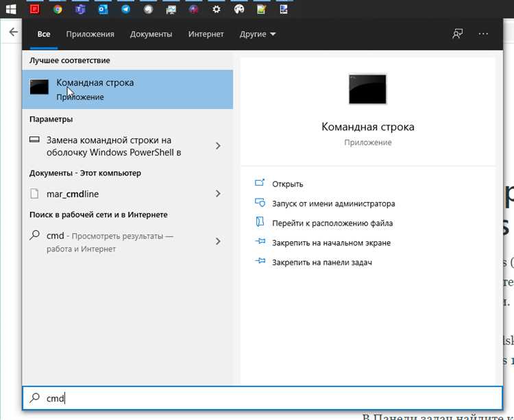
Task: Expand arrow for PowerShell replacement setting
Action: pyautogui.click(x=218, y=146)
